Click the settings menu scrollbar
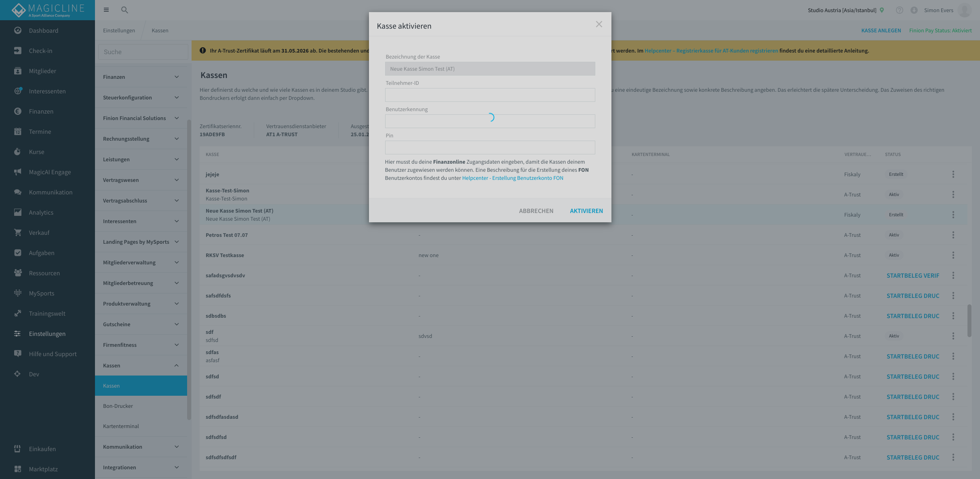Viewport: 980px width, 479px height. coord(189,269)
